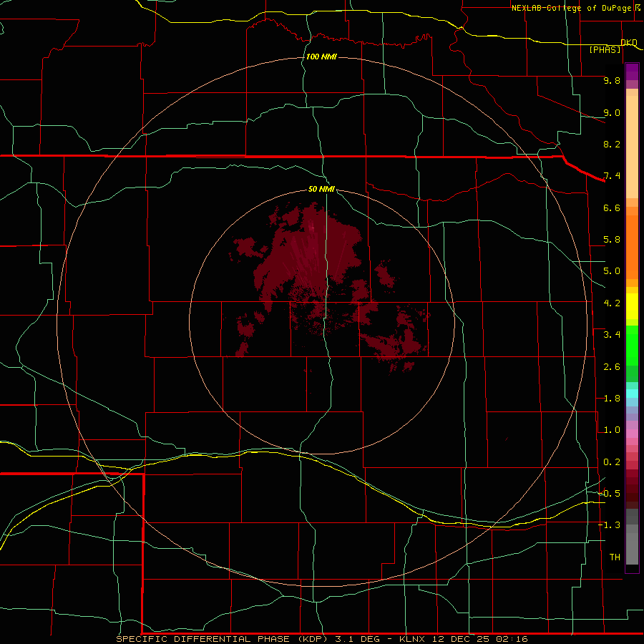
Task: Click the -0.5 color scale value
Action: (609, 494)
